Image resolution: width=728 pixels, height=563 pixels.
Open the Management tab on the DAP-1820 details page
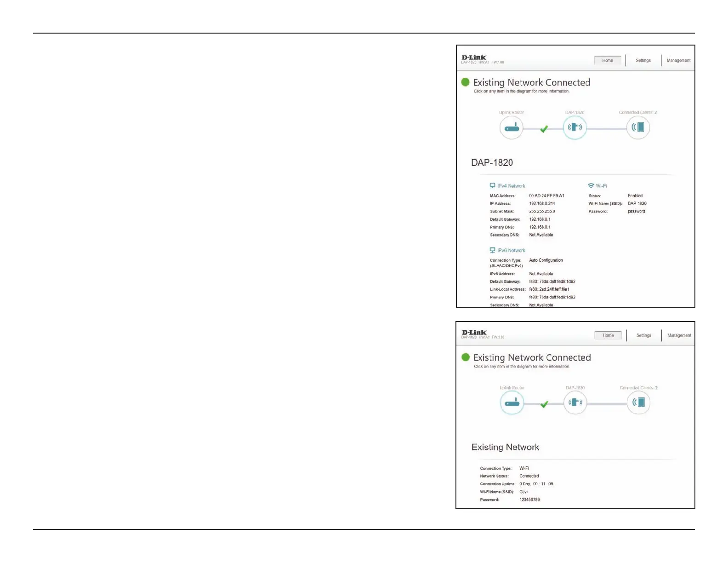(x=678, y=61)
